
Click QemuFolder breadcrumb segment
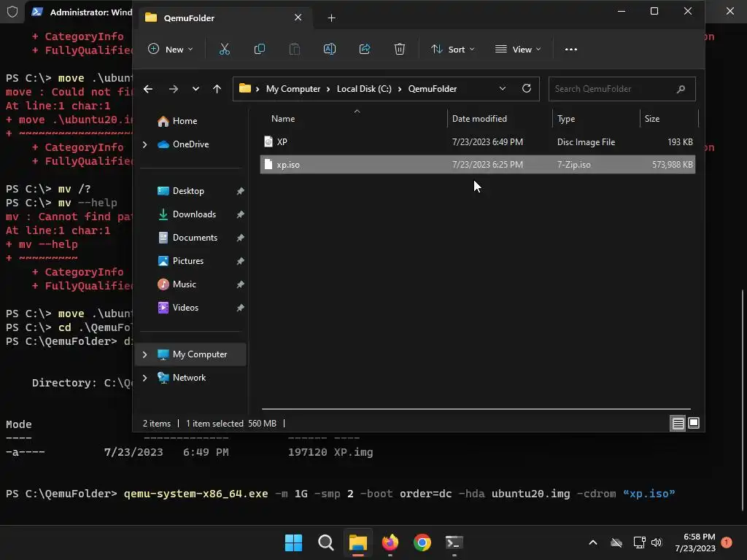point(433,89)
